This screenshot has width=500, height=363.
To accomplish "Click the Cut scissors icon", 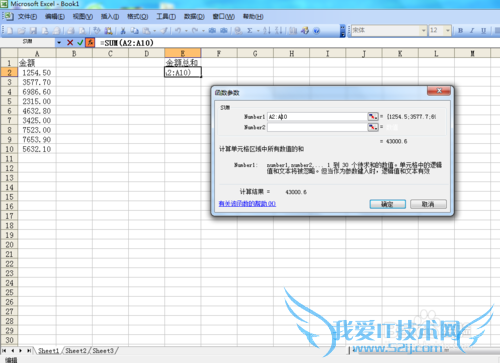I will pos(123,31).
